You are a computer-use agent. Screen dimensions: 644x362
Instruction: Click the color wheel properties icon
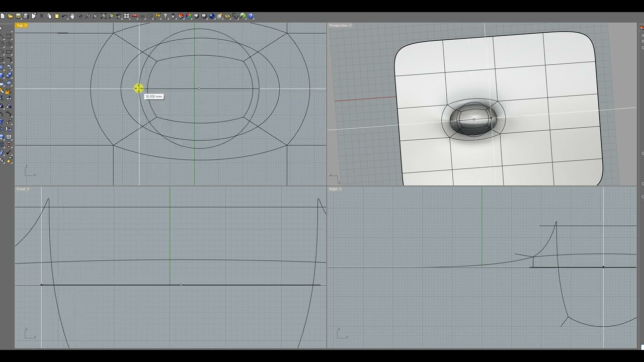189,16
